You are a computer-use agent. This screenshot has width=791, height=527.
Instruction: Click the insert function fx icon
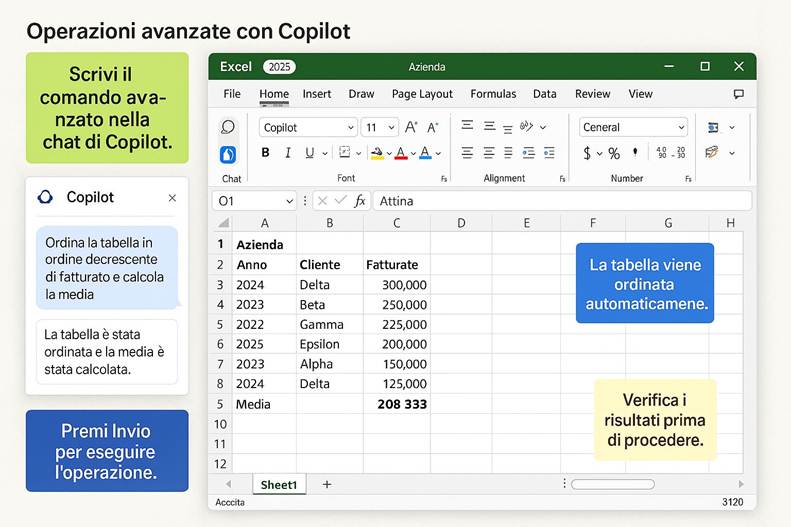(x=360, y=201)
